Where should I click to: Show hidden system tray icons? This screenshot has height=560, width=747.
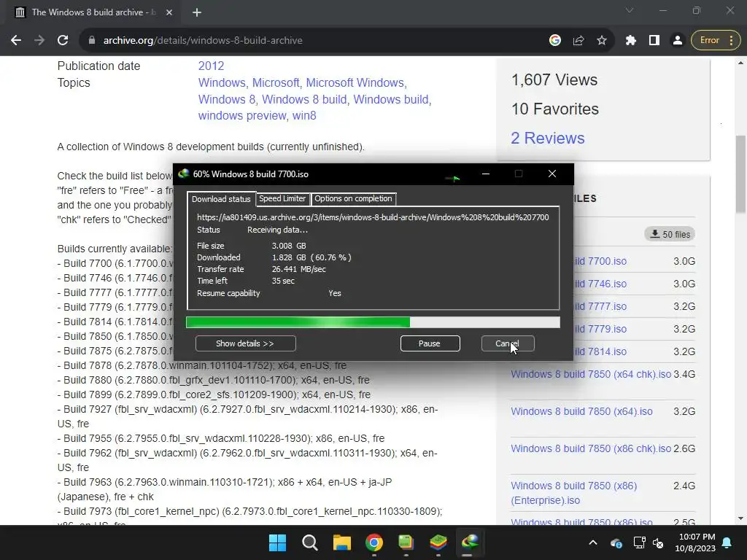coord(592,542)
